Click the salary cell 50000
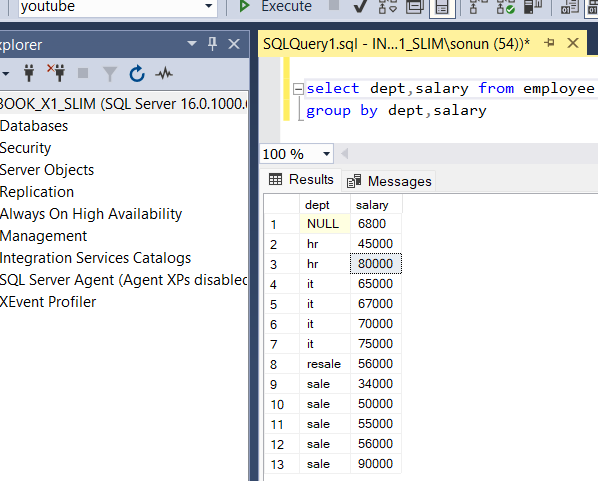This screenshot has width=598, height=481. tap(376, 404)
